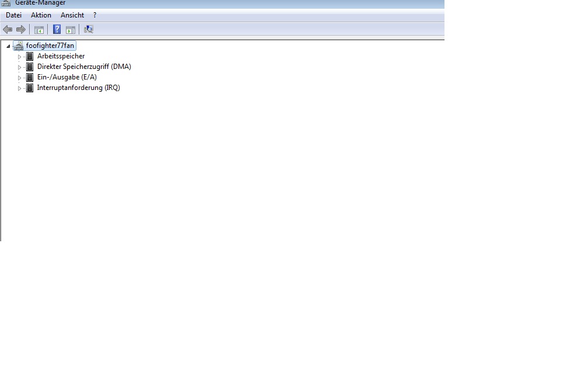
Task: Click the chip icon beside Arbeitsspeicher
Action: (x=30, y=56)
